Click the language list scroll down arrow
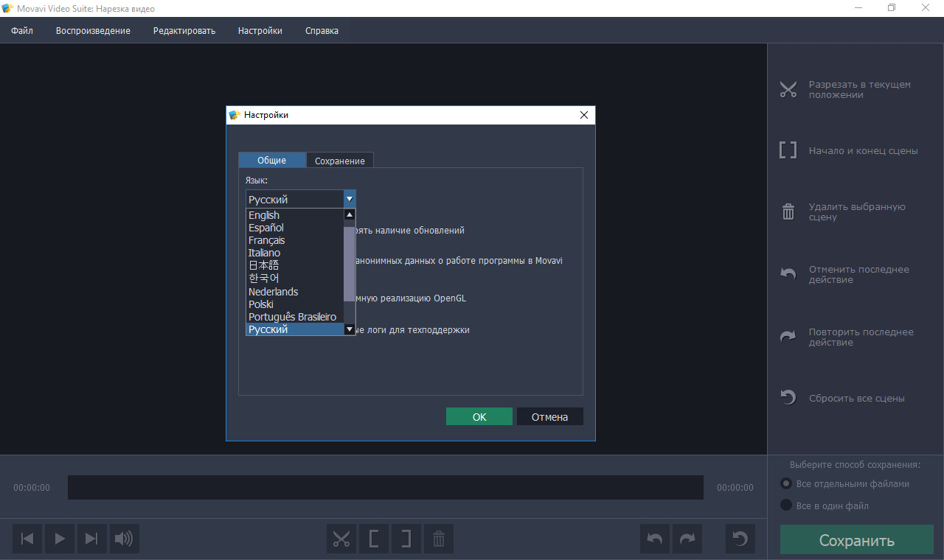 pyautogui.click(x=350, y=329)
